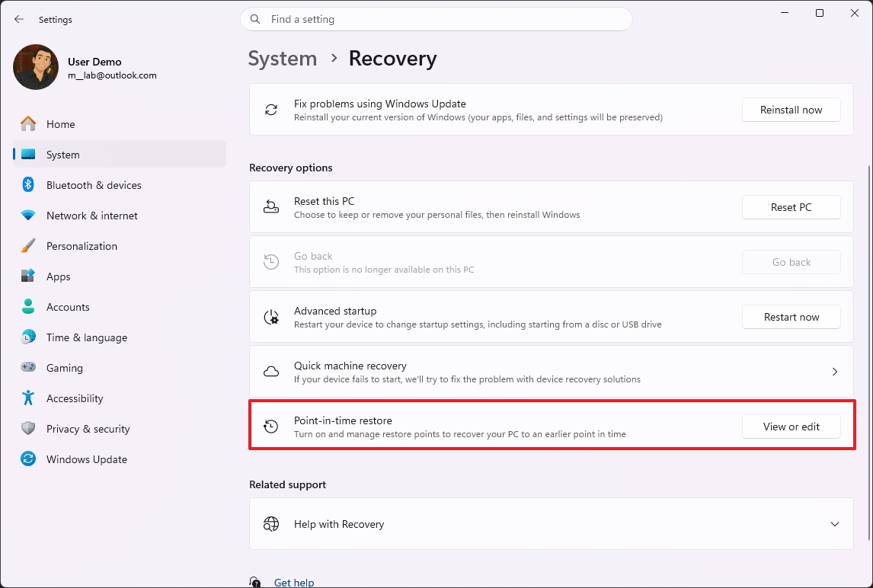Click the Reset this PC icon
Image resolution: width=873 pixels, height=588 pixels.
tap(270, 206)
